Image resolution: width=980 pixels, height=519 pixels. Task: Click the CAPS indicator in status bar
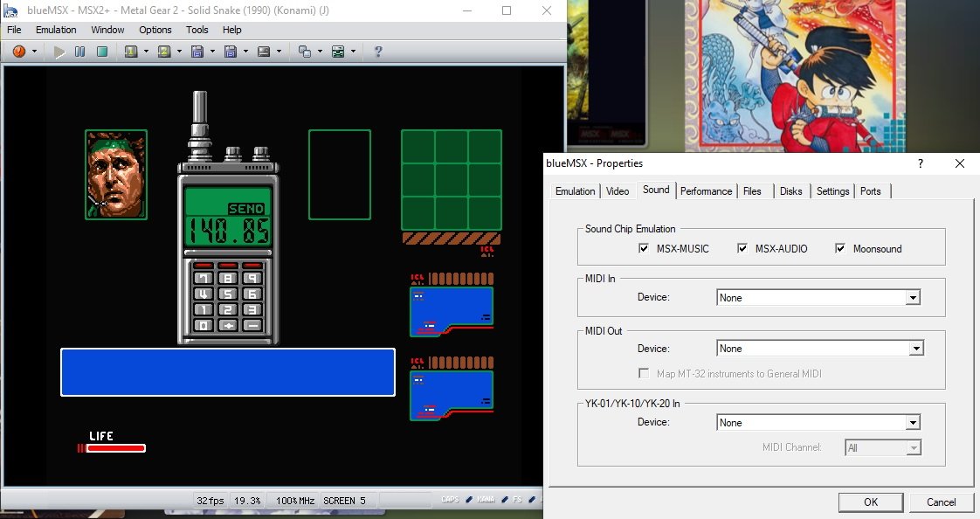(450, 500)
